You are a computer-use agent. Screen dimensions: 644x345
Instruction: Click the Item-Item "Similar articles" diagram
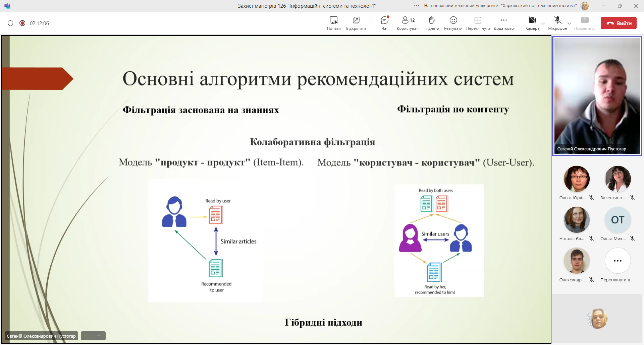point(205,241)
